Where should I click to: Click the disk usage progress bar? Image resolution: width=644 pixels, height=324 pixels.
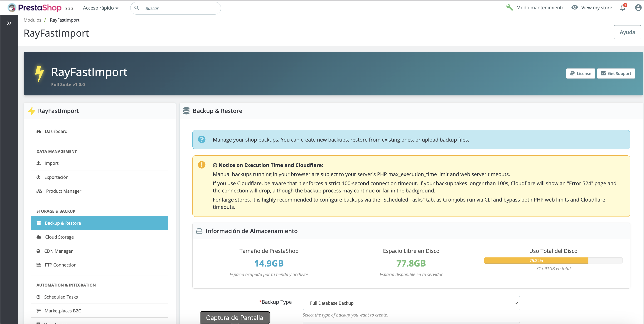(x=553, y=260)
